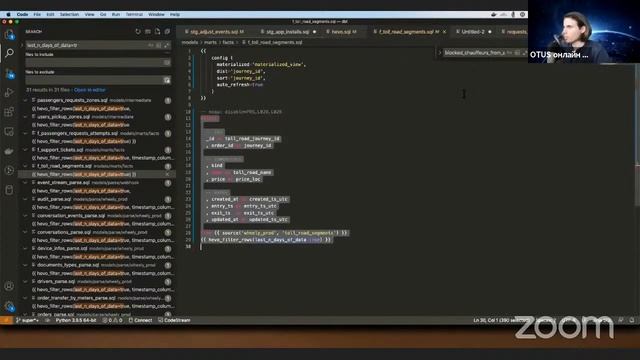Collapse audit_parse.sql results

[x=25, y=199]
